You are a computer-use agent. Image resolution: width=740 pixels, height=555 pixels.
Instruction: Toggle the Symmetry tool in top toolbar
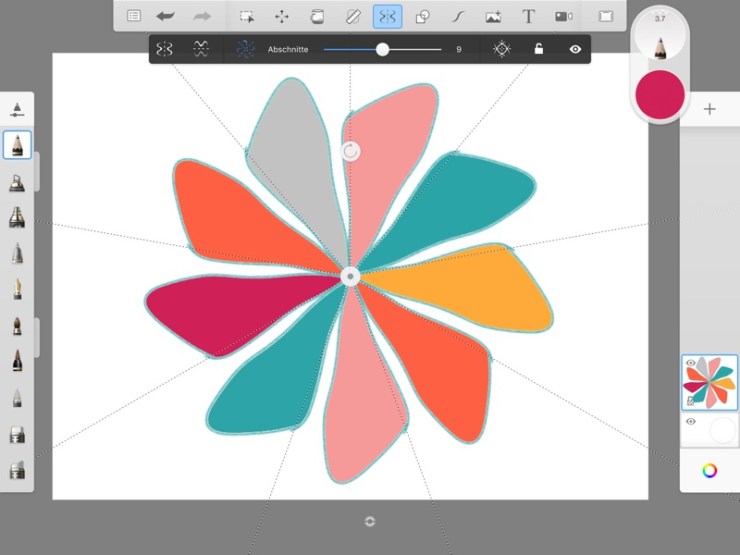click(x=387, y=16)
